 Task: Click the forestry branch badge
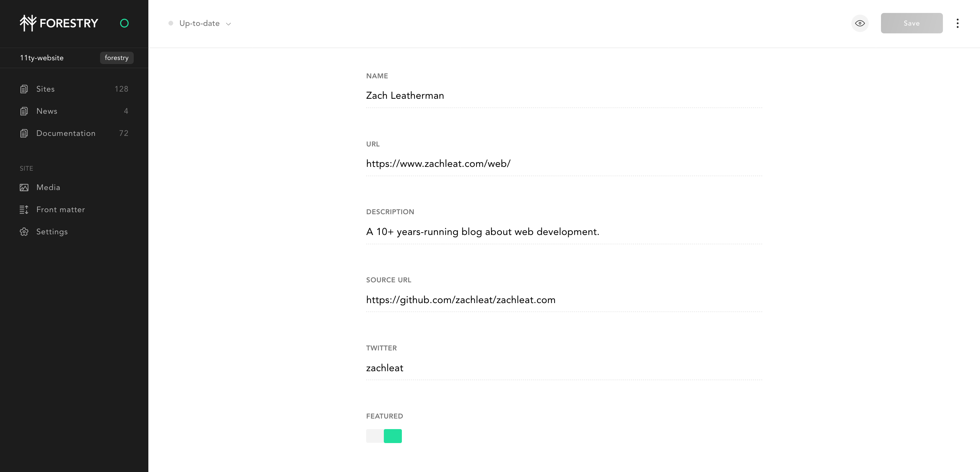pos(116,58)
